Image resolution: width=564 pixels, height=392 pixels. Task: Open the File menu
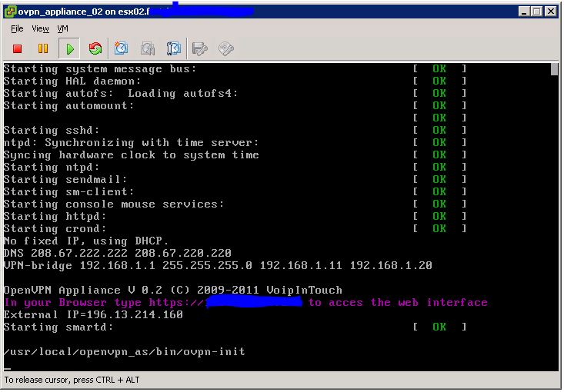pyautogui.click(x=17, y=28)
